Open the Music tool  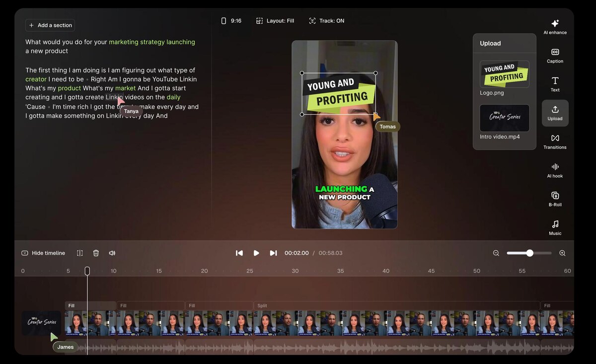(x=555, y=228)
